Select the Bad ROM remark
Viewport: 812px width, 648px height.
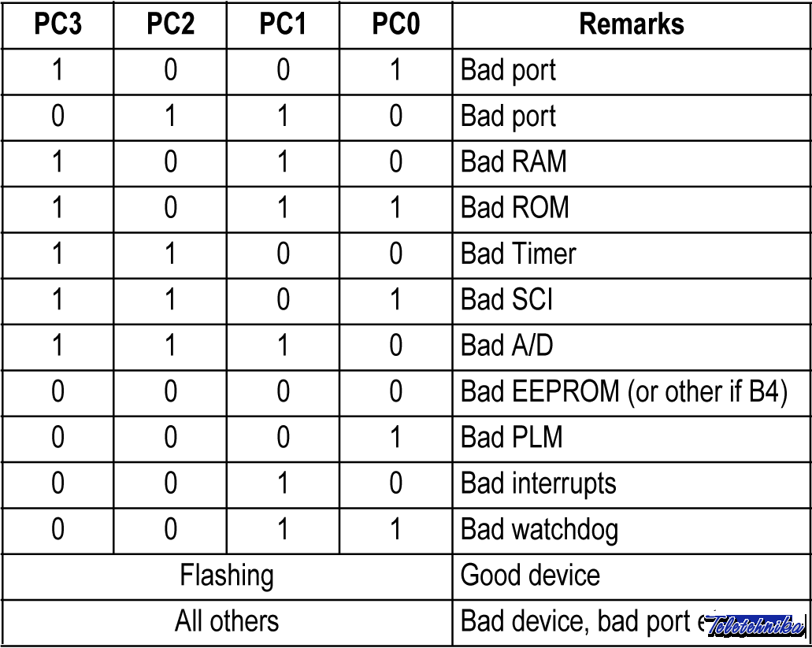click(514, 208)
